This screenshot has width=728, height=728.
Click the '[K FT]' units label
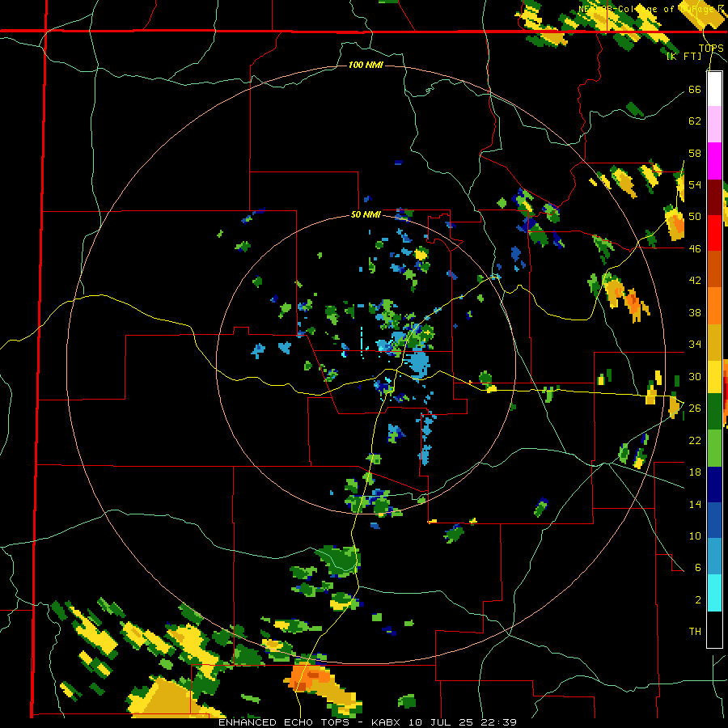(684, 57)
